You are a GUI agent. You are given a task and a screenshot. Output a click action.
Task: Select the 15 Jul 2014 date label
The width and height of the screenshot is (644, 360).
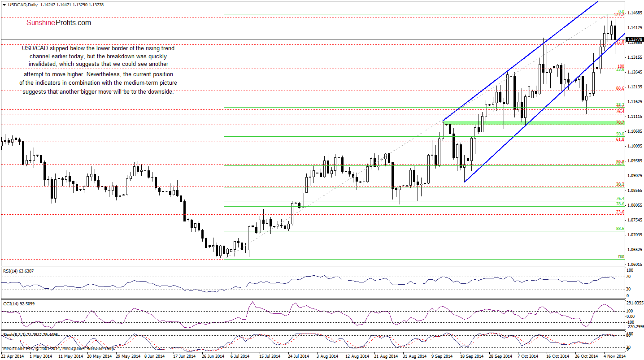[x=270, y=357]
